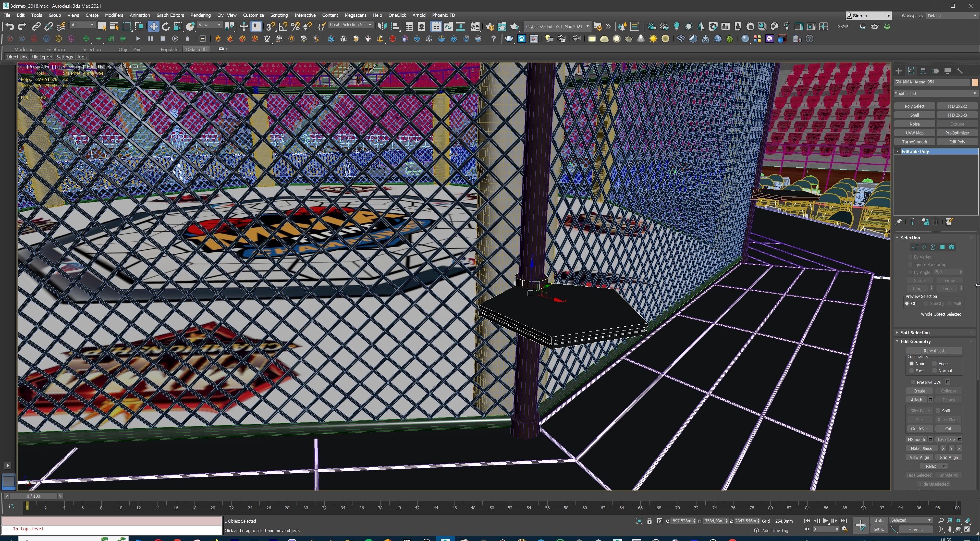980x541 pixels.
Task: Activate the Select and Rotate tool
Action: 166,26
